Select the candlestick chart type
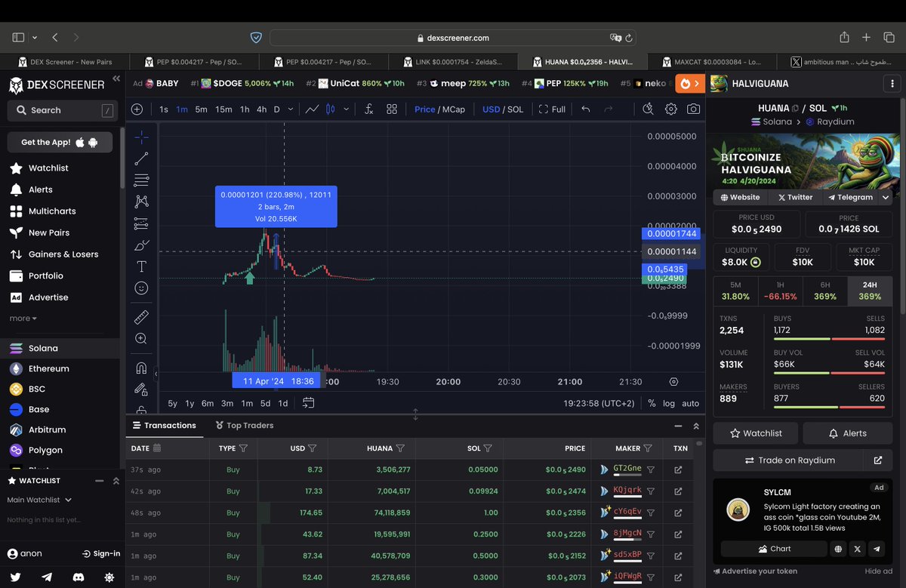 (x=330, y=109)
